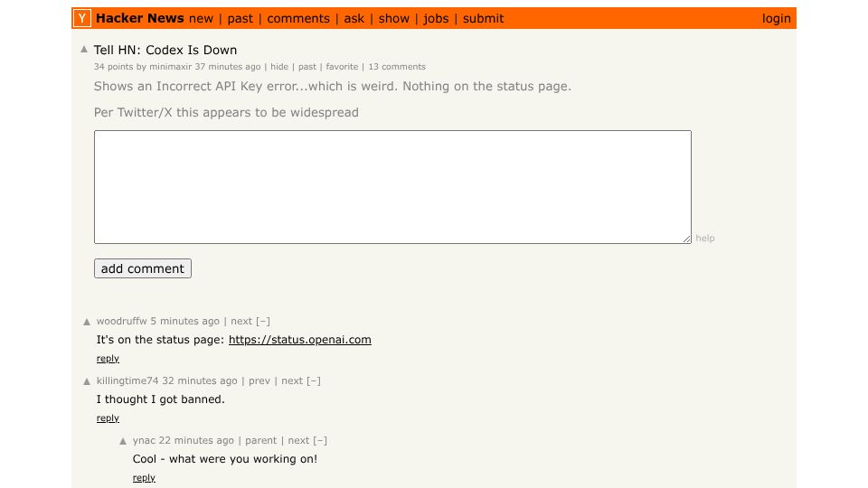Go to the 'new' section
Image resolution: width=868 pixels, height=488 pixels.
tap(201, 19)
